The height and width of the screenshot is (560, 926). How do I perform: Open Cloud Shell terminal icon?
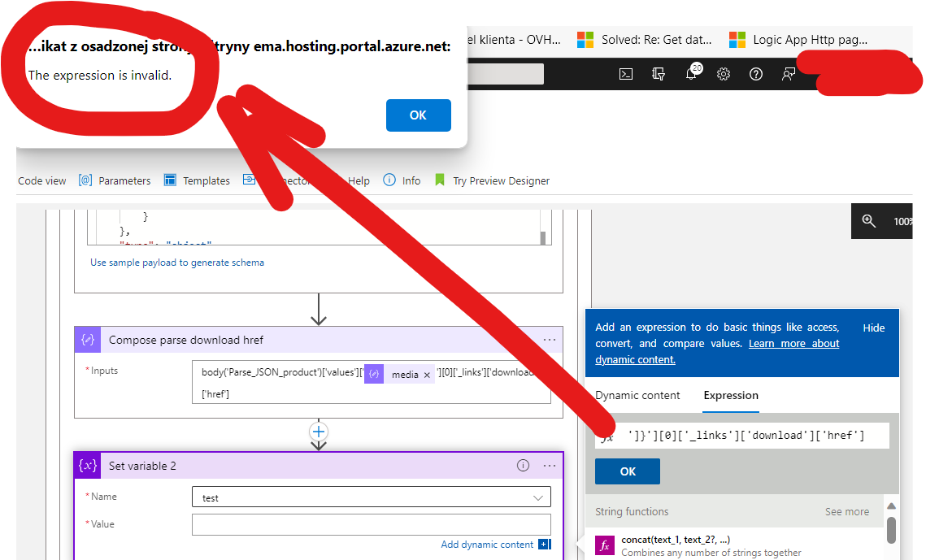626,74
